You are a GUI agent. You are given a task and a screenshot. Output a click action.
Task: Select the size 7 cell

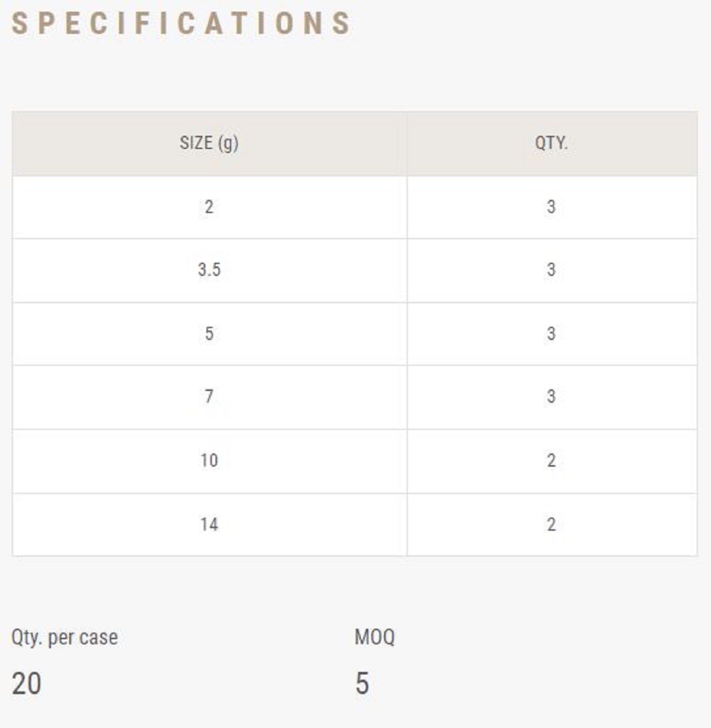point(209,396)
